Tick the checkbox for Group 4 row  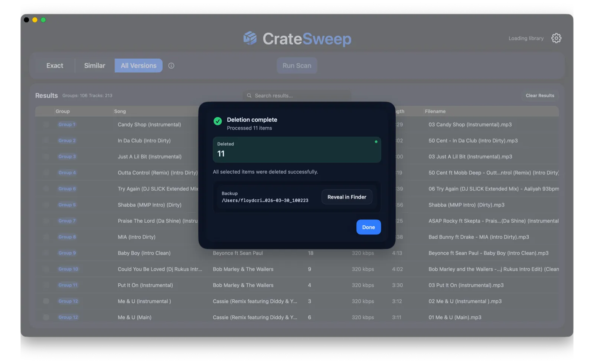click(46, 173)
